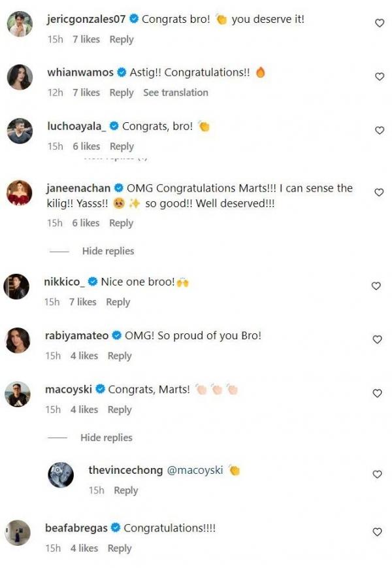Screen dimensions: 392x568
Task: Reply to jericgonzales07's comment
Action: pos(122,39)
